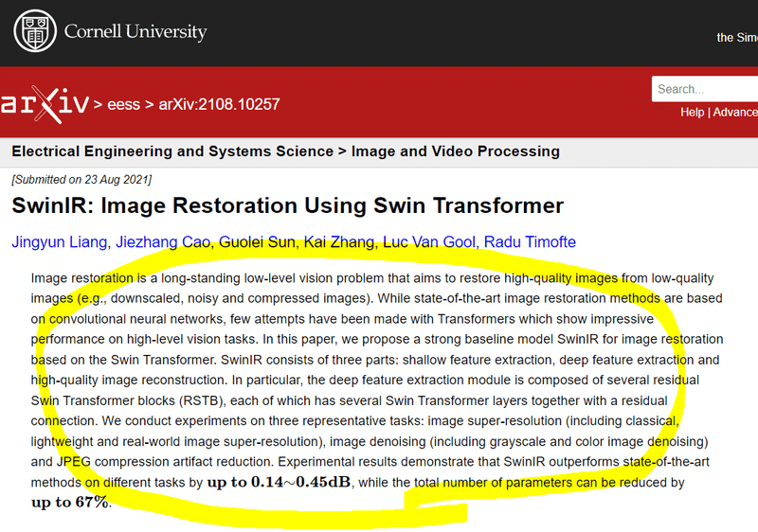Click the arXiv:2108.10257 identifier
This screenshot has width=758, height=532.
pos(219,104)
